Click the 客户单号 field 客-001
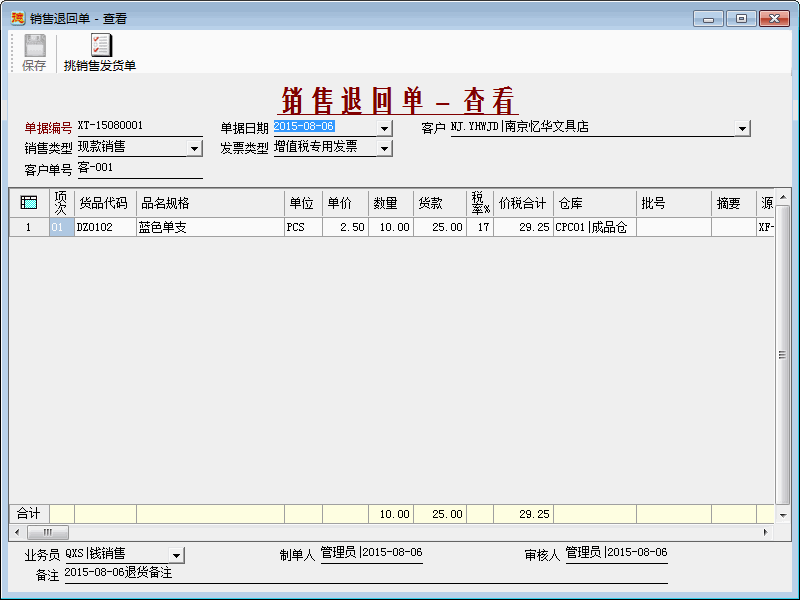 pos(140,168)
